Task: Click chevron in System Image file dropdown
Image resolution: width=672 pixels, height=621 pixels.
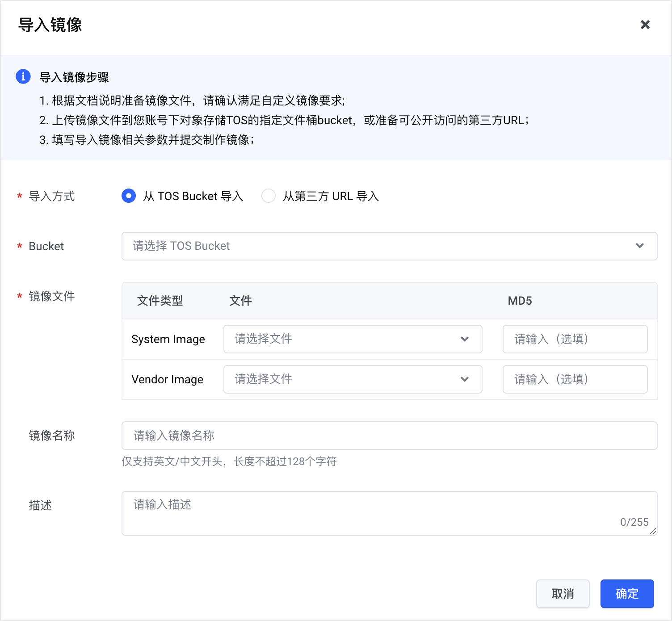Action: coord(464,339)
